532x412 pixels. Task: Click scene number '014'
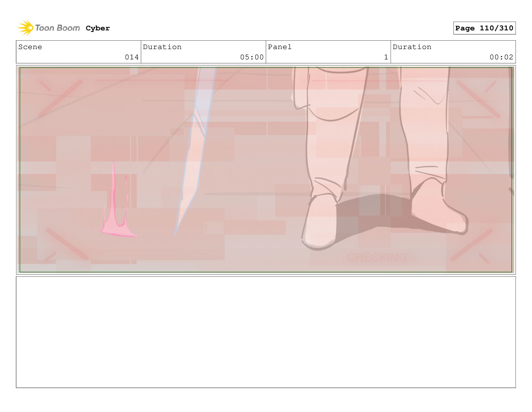pos(132,57)
